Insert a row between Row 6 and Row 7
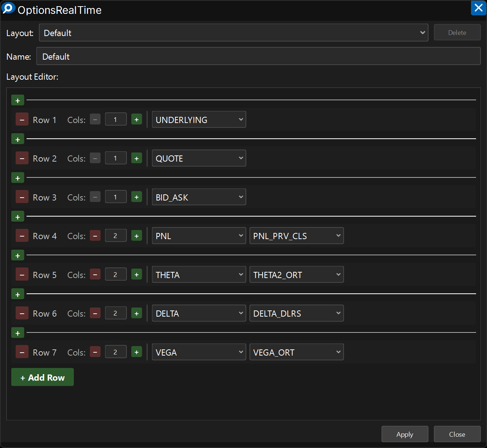Image resolution: width=487 pixels, height=448 pixels. [17, 333]
